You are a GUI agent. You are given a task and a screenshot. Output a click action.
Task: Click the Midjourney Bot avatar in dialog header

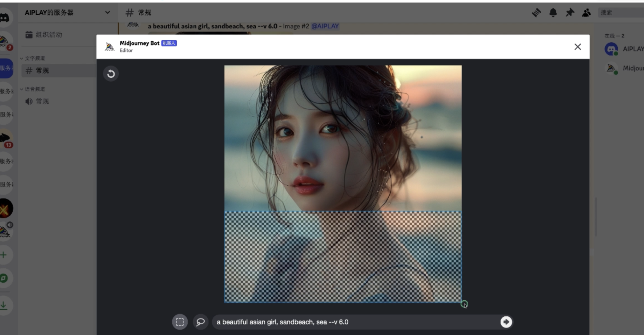click(110, 47)
